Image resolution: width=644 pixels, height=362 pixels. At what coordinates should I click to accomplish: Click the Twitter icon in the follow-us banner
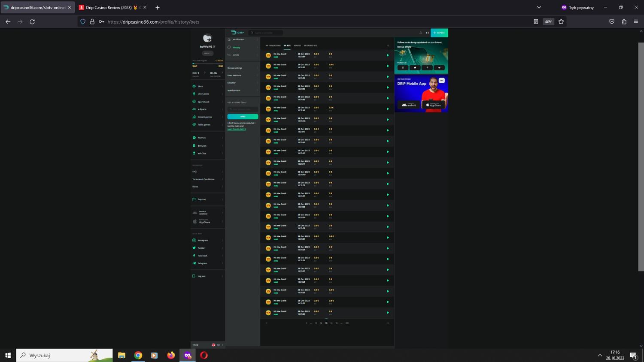click(415, 68)
